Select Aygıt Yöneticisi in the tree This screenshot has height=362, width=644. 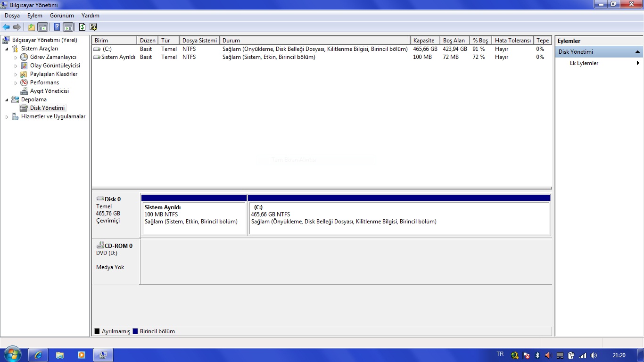pyautogui.click(x=50, y=91)
